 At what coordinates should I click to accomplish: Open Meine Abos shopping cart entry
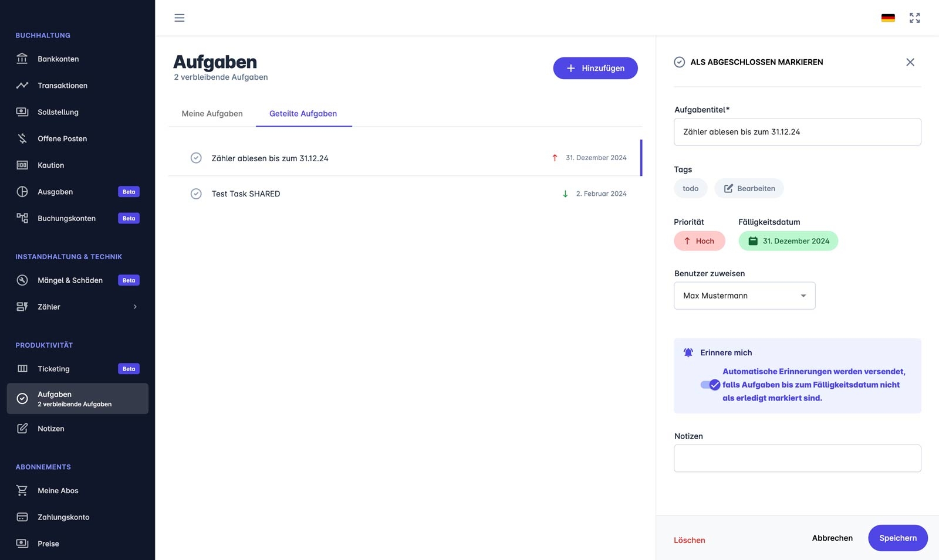(x=58, y=491)
